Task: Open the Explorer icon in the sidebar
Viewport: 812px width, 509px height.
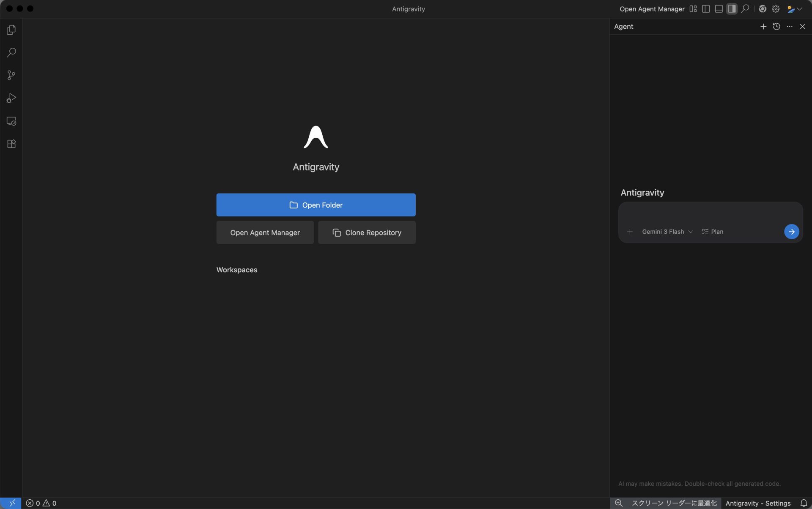Action: [11, 30]
